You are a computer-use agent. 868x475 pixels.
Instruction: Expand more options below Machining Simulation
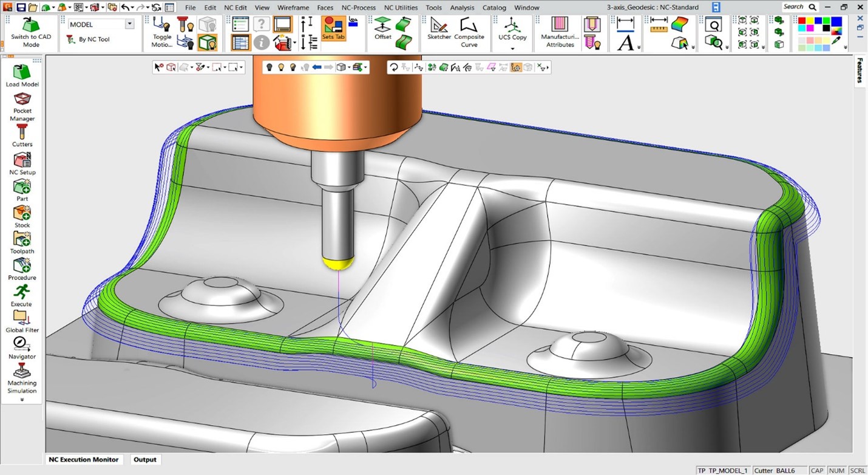[22, 400]
